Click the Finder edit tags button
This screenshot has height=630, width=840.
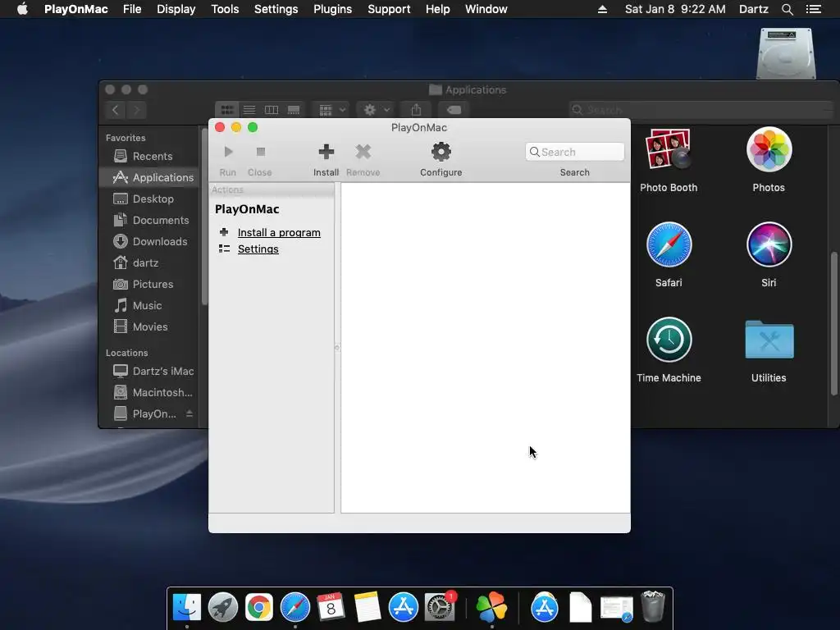click(x=453, y=110)
